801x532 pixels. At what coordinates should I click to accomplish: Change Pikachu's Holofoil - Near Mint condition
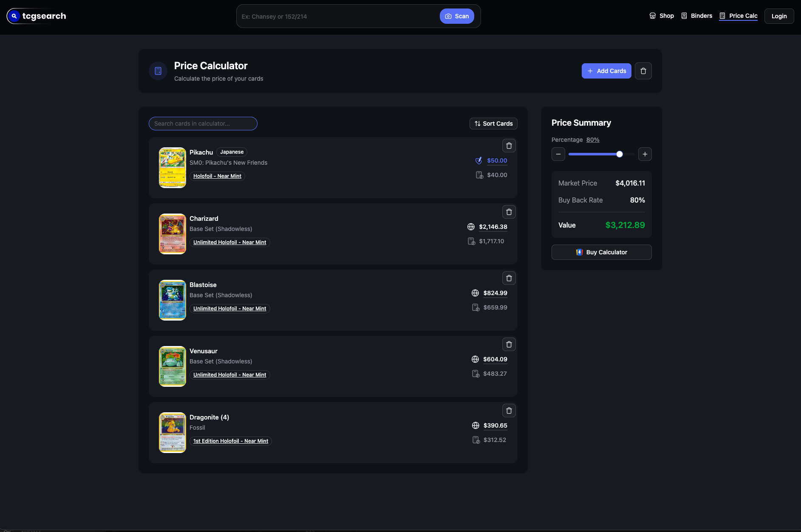tap(217, 176)
